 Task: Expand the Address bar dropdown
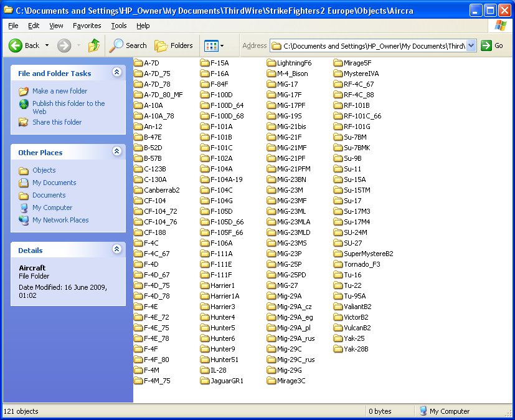(x=471, y=45)
